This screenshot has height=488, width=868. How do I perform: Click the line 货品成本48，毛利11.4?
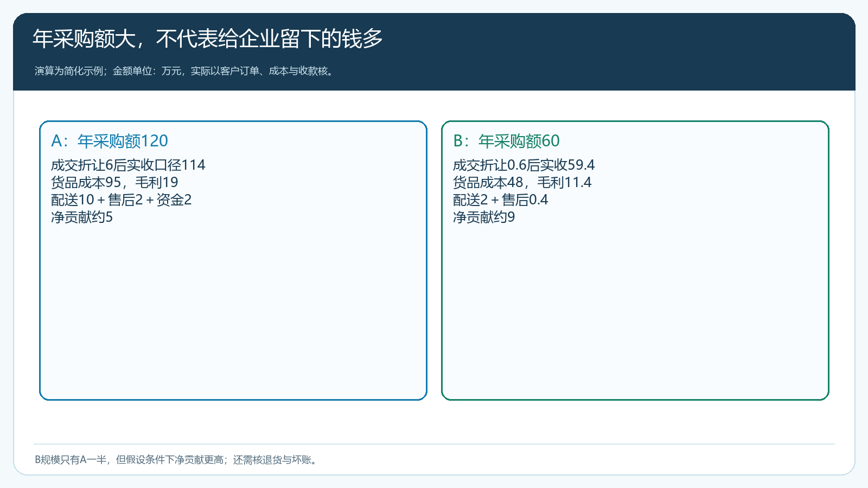click(522, 182)
